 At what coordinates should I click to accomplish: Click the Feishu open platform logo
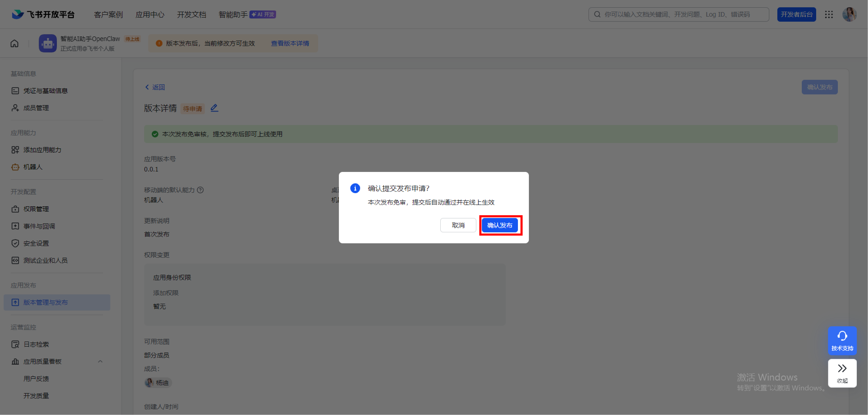(43, 14)
